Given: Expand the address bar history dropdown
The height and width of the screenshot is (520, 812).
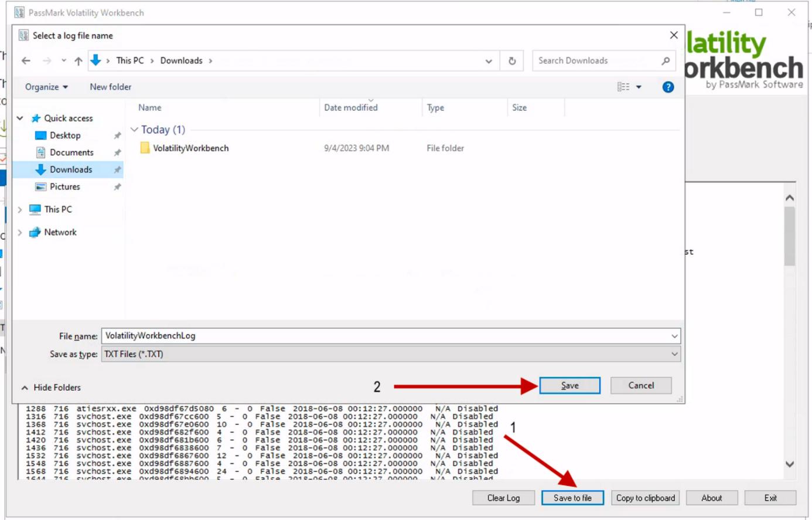Looking at the screenshot, I should coord(489,61).
